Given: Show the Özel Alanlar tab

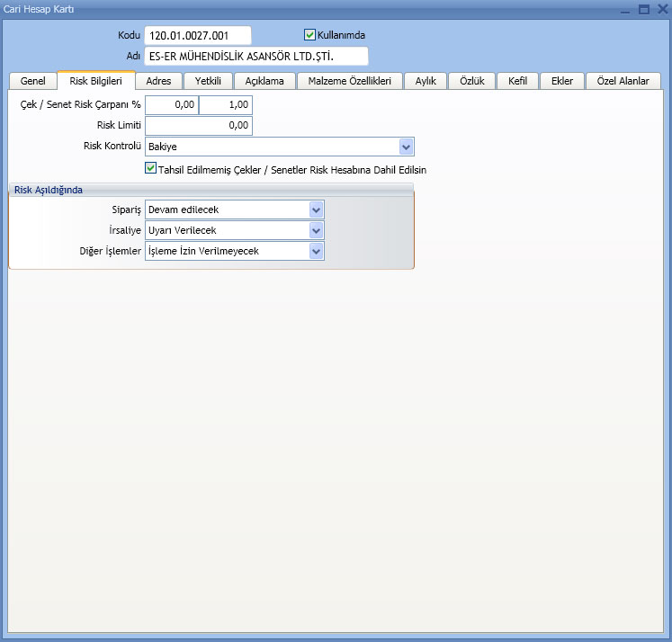Looking at the screenshot, I should coord(623,81).
